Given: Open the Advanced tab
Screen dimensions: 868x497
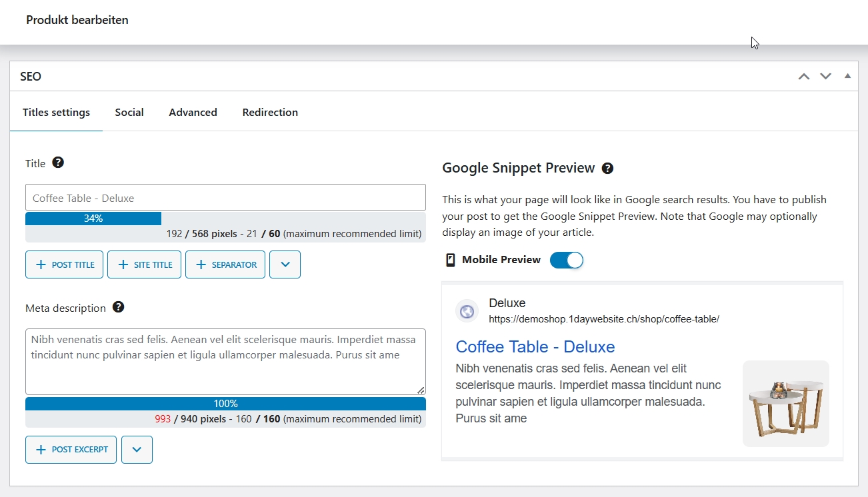Looking at the screenshot, I should click(x=193, y=112).
